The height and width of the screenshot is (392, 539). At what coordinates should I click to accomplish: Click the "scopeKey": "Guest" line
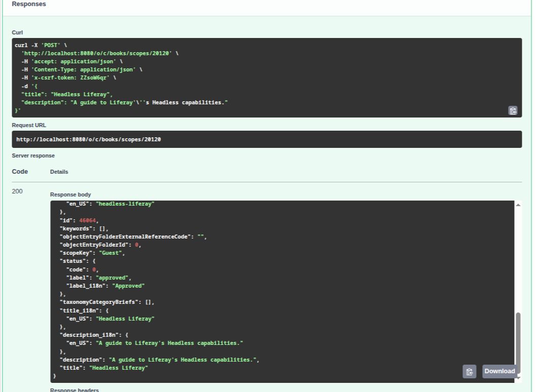coord(92,253)
